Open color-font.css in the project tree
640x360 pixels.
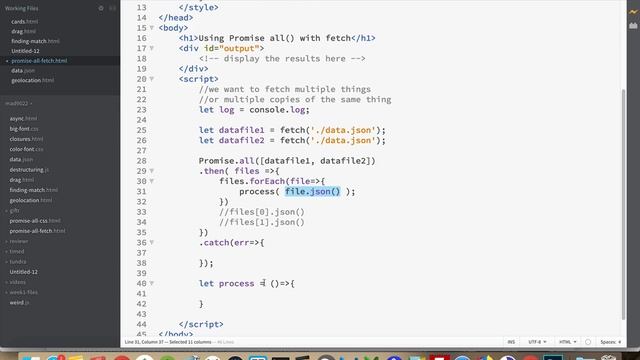(x=27, y=149)
